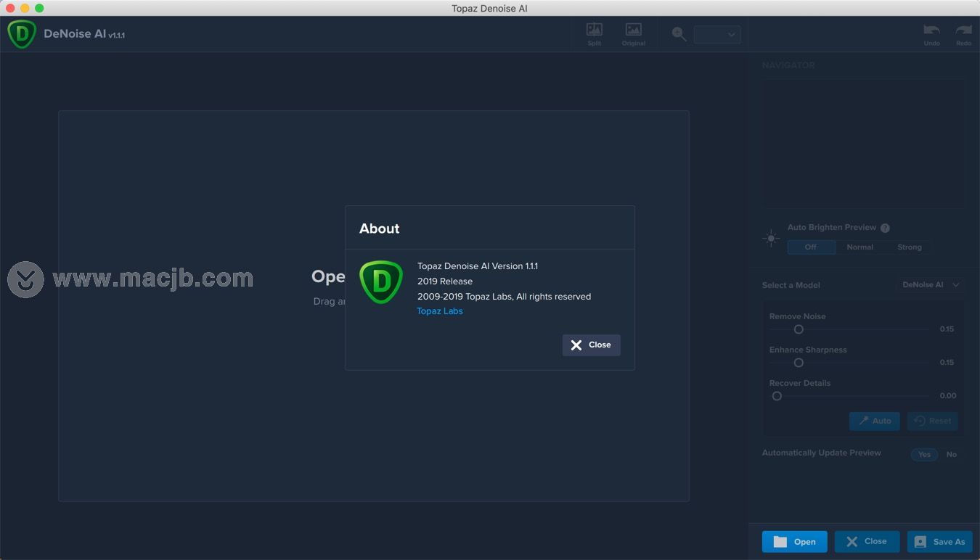Click the 'Topaz Denoise AI Version 1.1.1' text
The width and height of the screenshot is (980, 560).
pyautogui.click(x=478, y=266)
